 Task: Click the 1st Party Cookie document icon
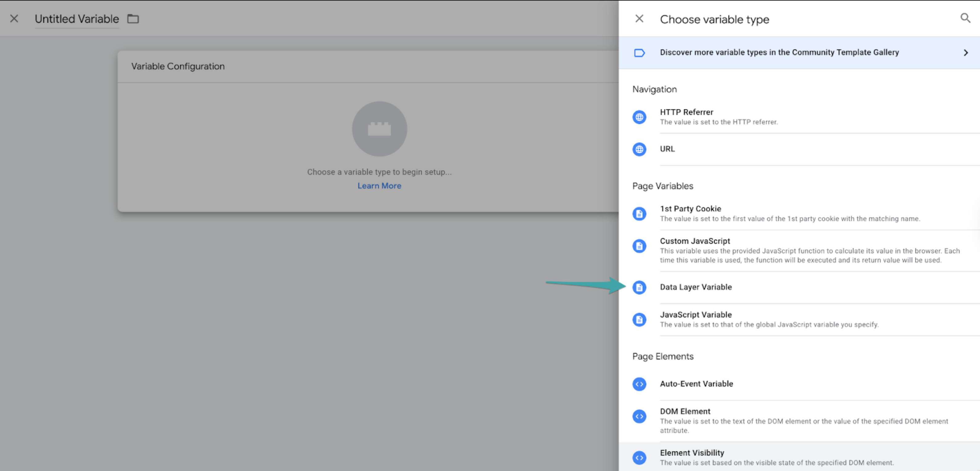pyautogui.click(x=639, y=214)
